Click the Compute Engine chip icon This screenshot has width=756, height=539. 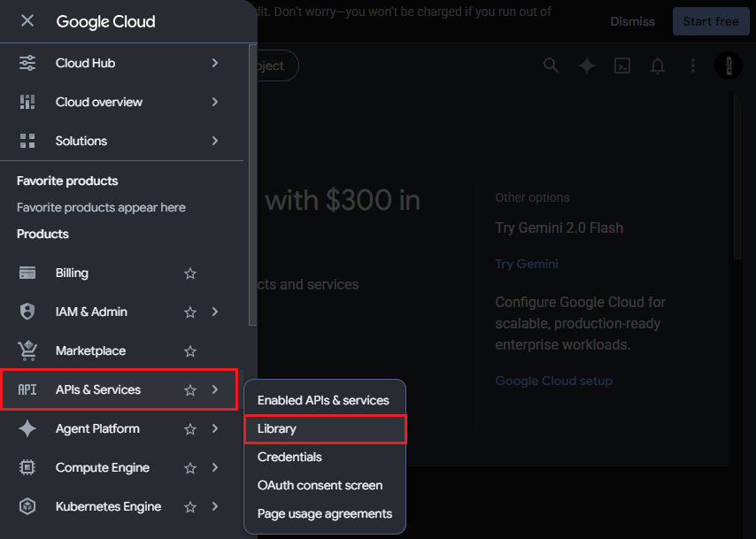27,467
